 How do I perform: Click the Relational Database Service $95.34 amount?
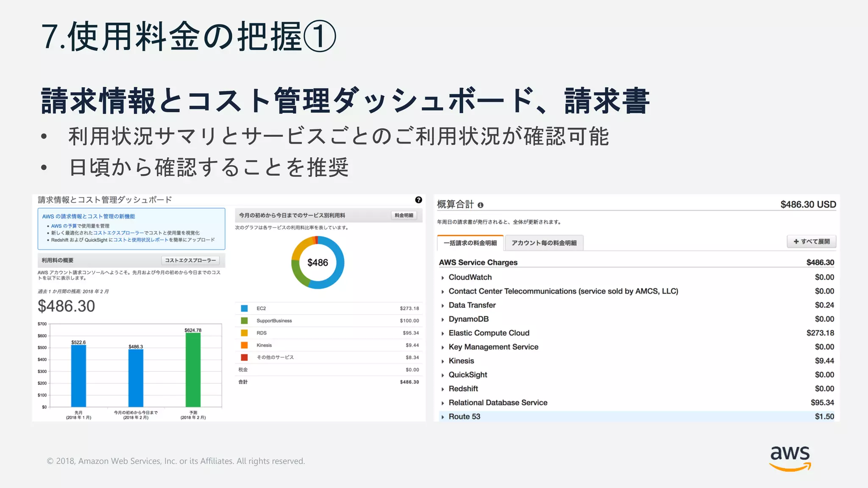click(x=822, y=402)
